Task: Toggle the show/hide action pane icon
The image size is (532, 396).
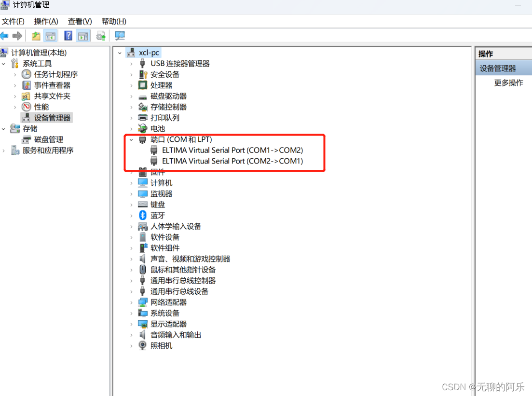Action: pos(83,36)
